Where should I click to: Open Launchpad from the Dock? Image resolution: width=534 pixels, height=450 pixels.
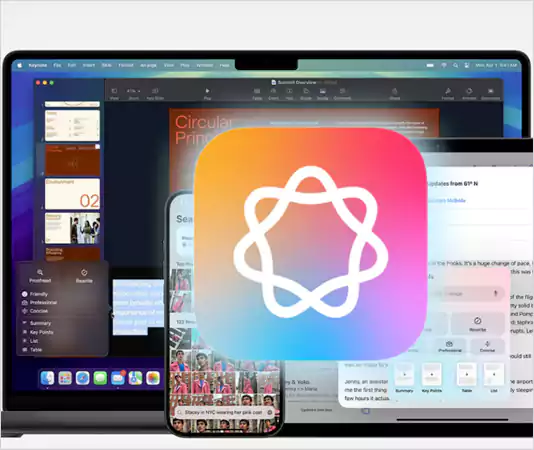point(65,378)
